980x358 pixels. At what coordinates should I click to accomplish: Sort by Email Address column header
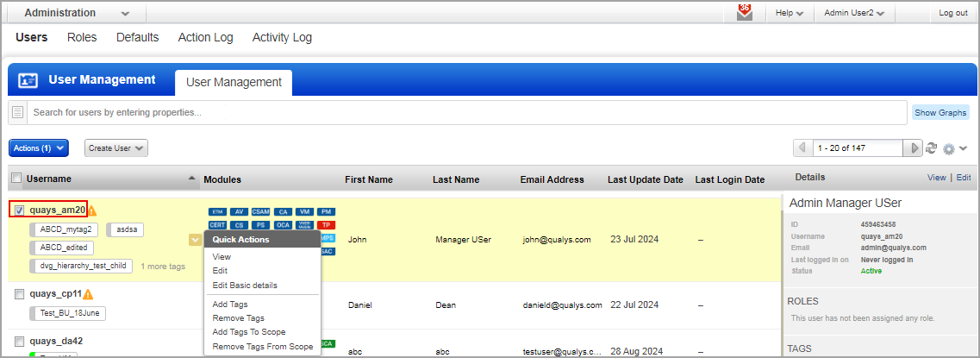point(552,179)
